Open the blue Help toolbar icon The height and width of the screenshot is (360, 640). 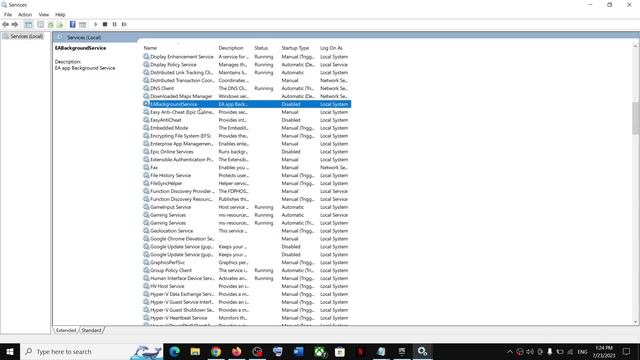click(x=73, y=24)
